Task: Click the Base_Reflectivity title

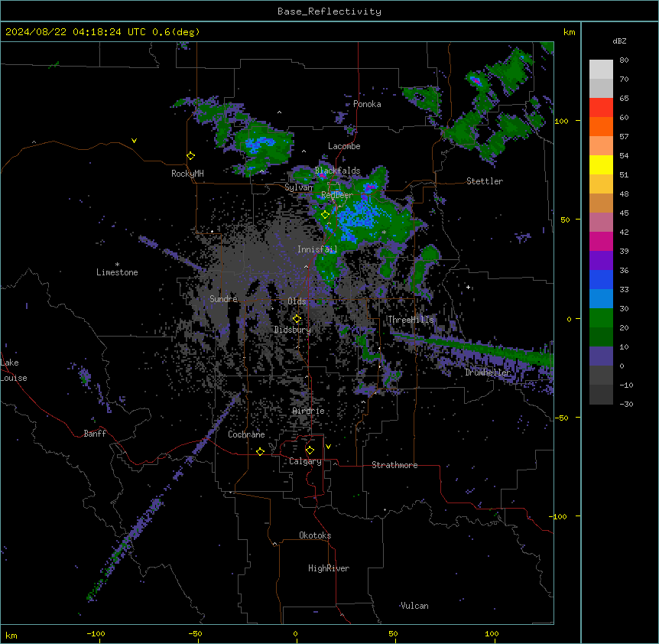Action: pos(329,11)
